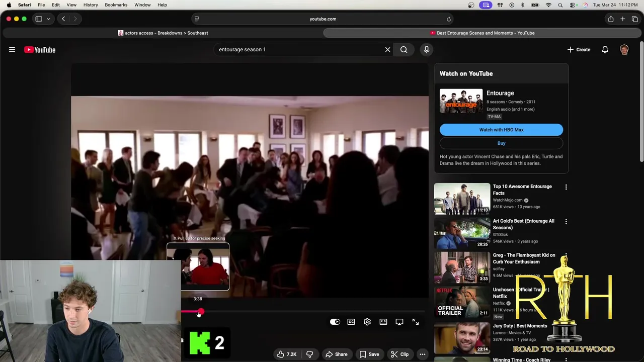
Task: Open options menu for Ari Gold's Best
Action: 566,222
